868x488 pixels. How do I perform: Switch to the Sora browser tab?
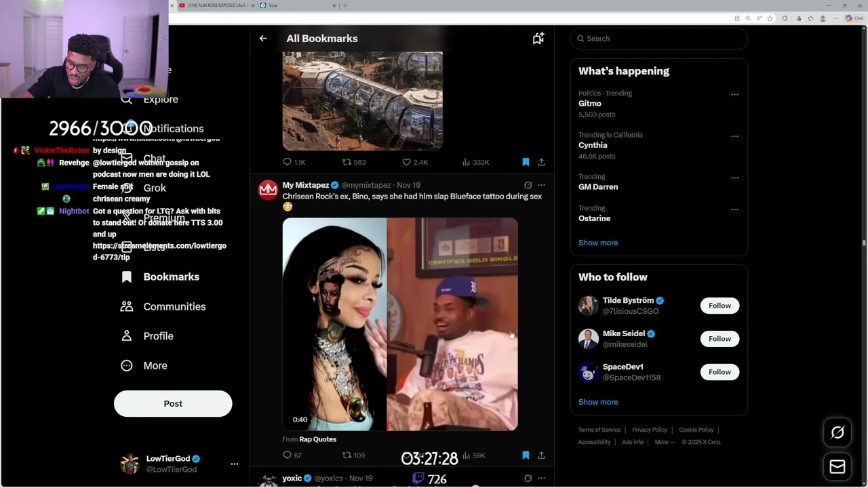(x=298, y=5)
